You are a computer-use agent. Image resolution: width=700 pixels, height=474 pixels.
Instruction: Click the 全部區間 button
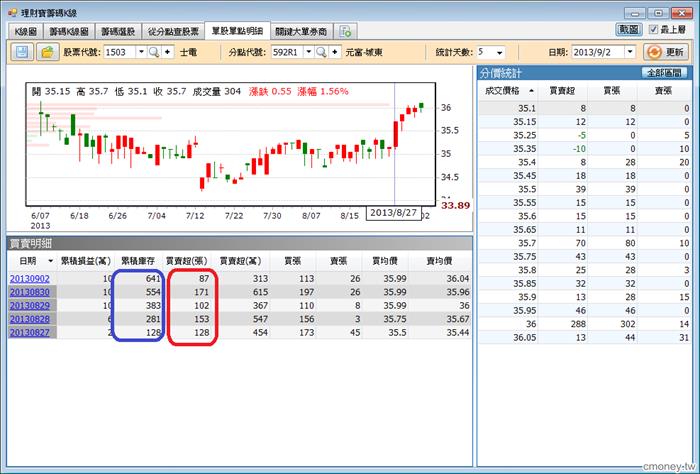coord(664,73)
